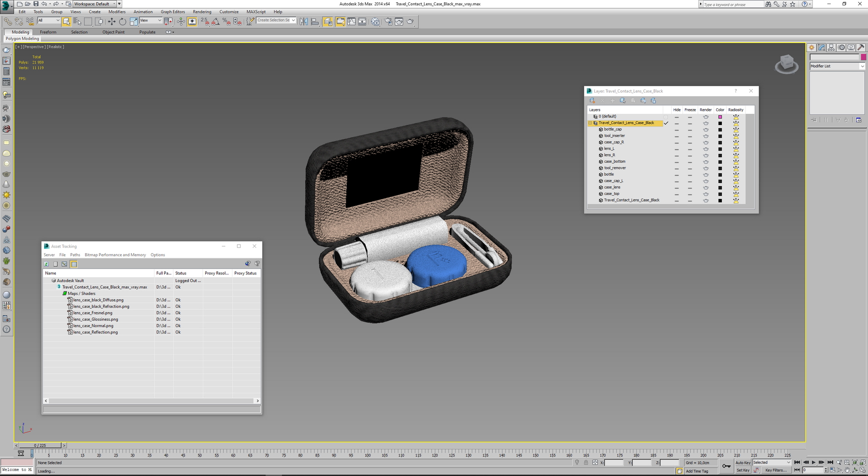The width and height of the screenshot is (868, 476).
Task: Switch to the Object Paint ribbon tab
Action: point(113,32)
